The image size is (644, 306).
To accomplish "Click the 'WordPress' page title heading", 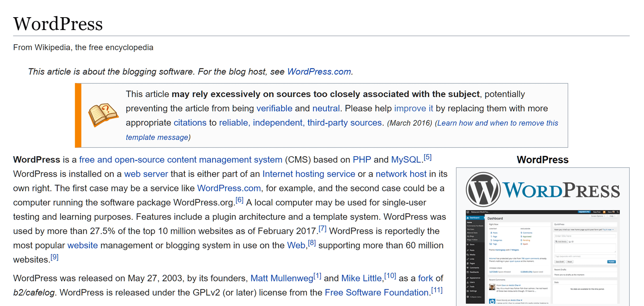I will tap(58, 24).
